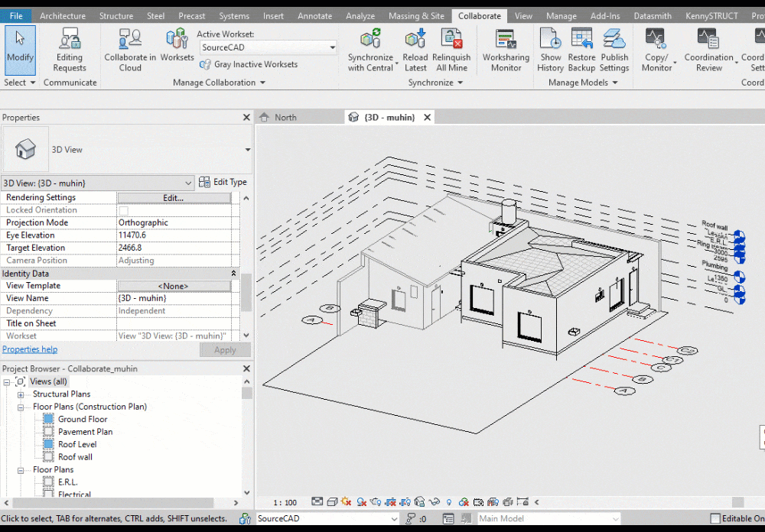
Task: Toggle Show Crop Region
Action: coord(405,501)
